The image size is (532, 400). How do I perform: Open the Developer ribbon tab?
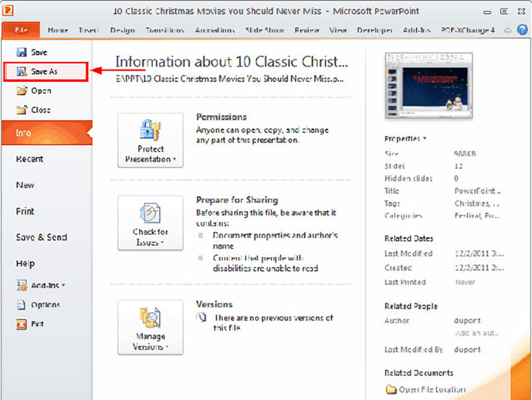coord(374,30)
